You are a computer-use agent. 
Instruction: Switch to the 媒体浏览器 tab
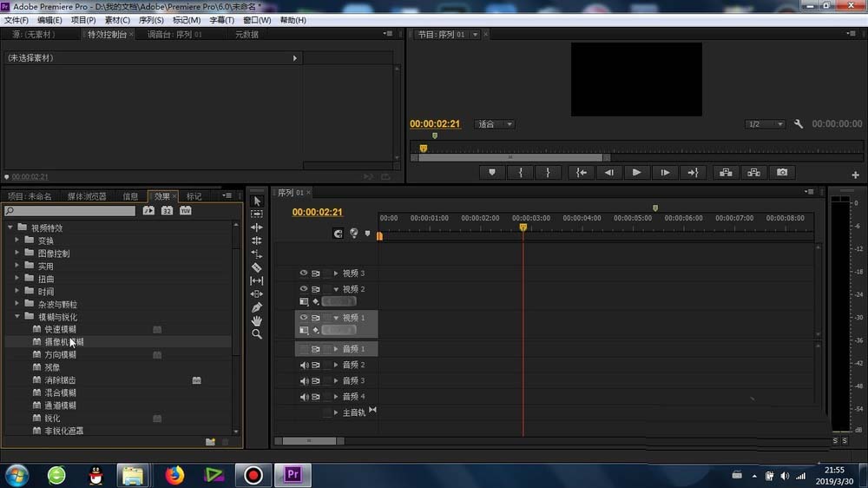(x=87, y=196)
